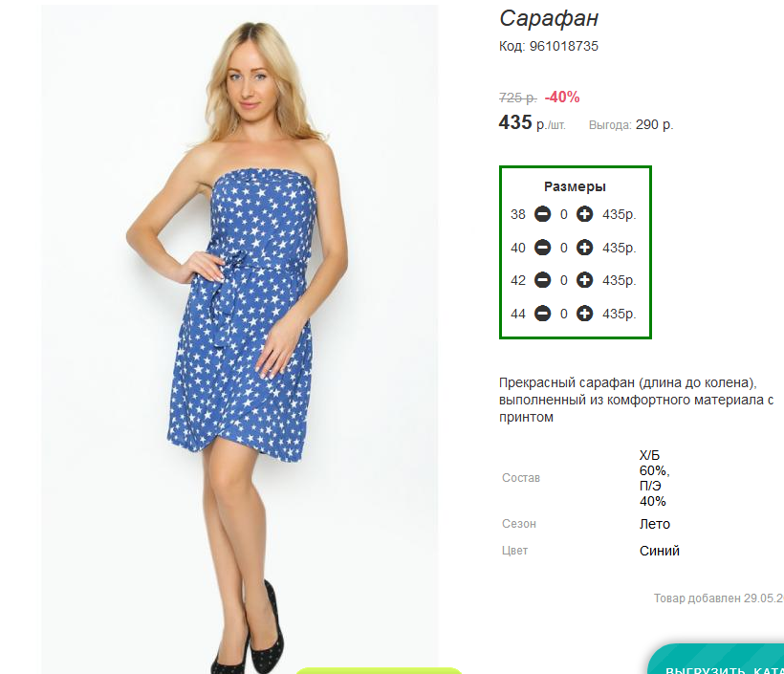Decrease quantity for size 38

pos(542,214)
